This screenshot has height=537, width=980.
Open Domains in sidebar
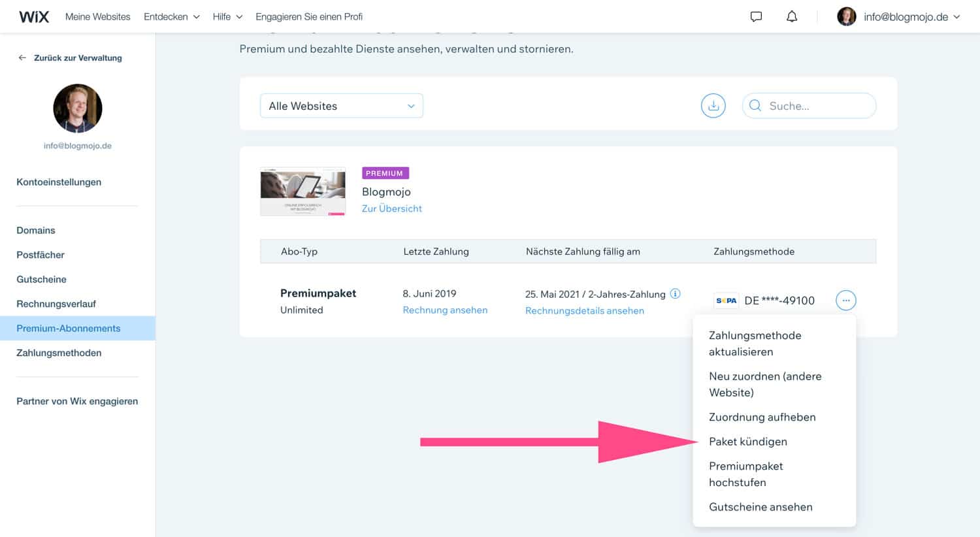pos(36,231)
